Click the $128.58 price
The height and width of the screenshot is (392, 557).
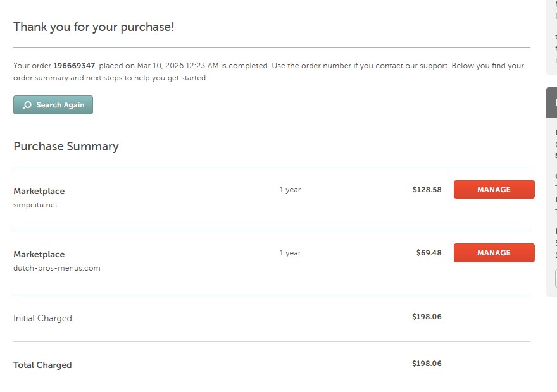(427, 190)
